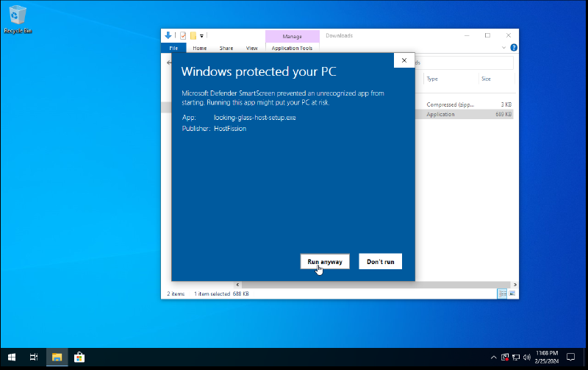Switch to the Home ribbon tab
The image size is (588, 370).
199,48
